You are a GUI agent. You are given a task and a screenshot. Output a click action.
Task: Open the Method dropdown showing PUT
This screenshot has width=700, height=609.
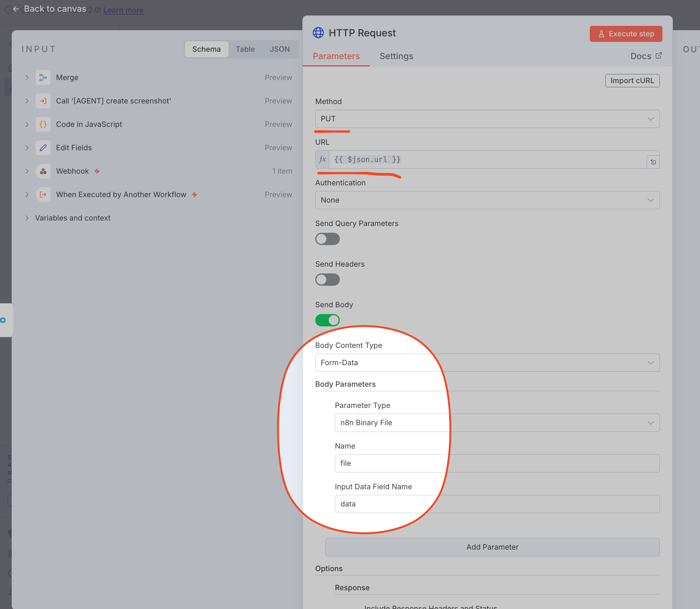point(487,119)
